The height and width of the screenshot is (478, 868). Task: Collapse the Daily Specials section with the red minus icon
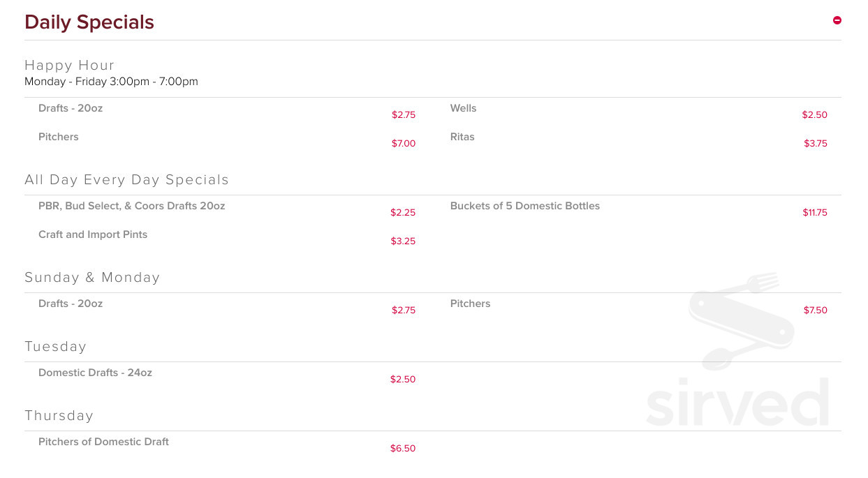point(837,20)
